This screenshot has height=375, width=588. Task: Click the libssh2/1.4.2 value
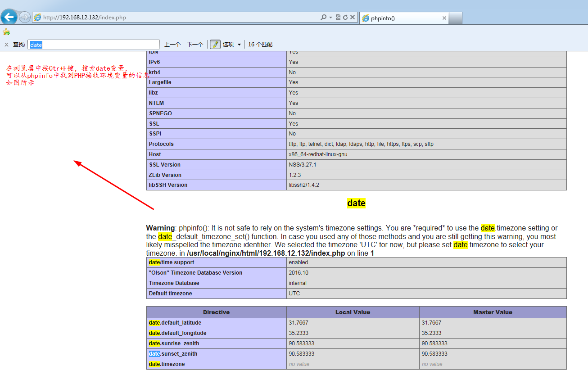304,185
